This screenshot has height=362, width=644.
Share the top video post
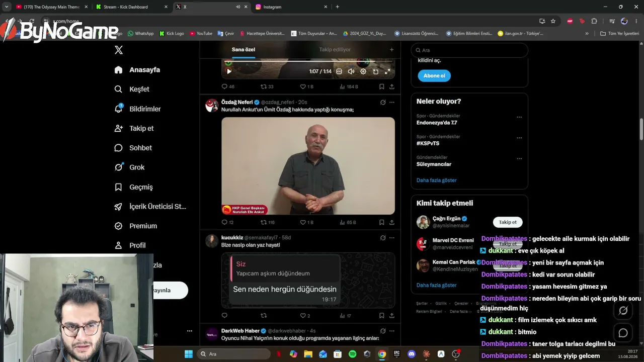[x=392, y=86]
